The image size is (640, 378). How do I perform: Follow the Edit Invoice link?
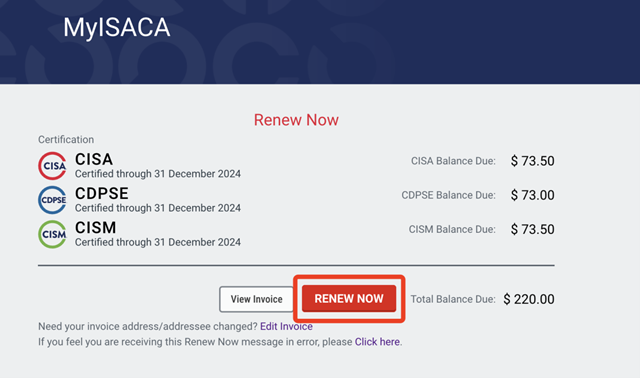(286, 327)
